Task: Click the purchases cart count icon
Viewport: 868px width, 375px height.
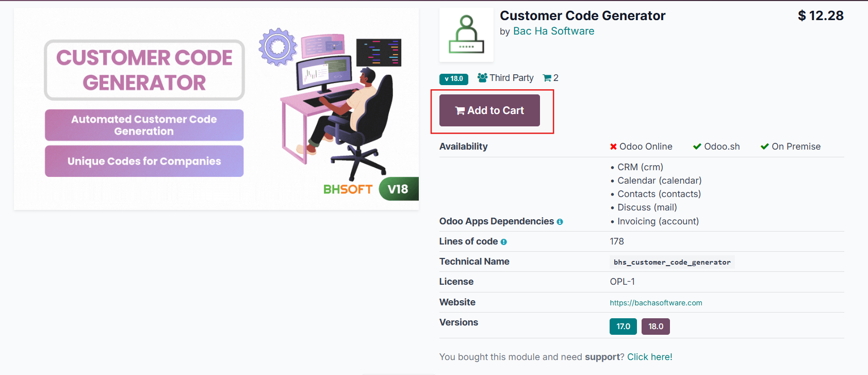Action: 547,78
